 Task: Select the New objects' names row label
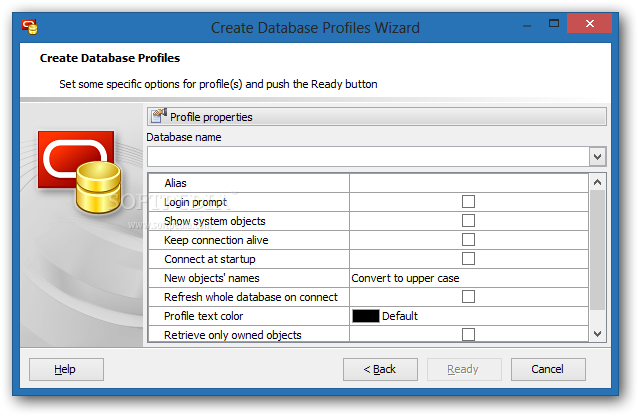tap(212, 278)
